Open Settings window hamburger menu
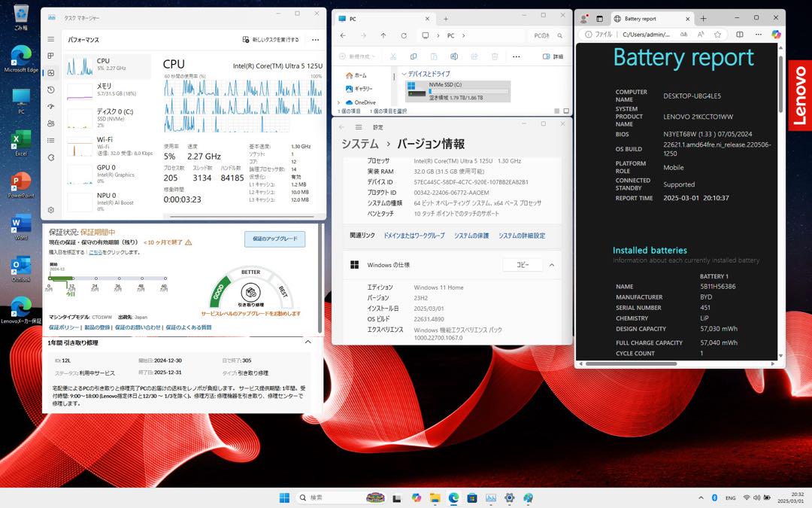This screenshot has height=508, width=812. coord(359,127)
